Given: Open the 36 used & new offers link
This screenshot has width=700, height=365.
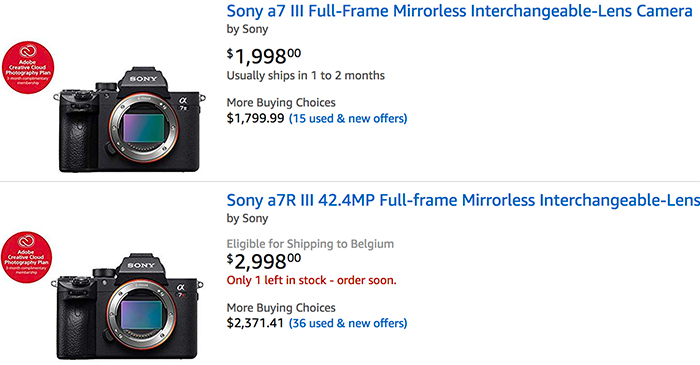Looking at the screenshot, I should pyautogui.click(x=348, y=323).
